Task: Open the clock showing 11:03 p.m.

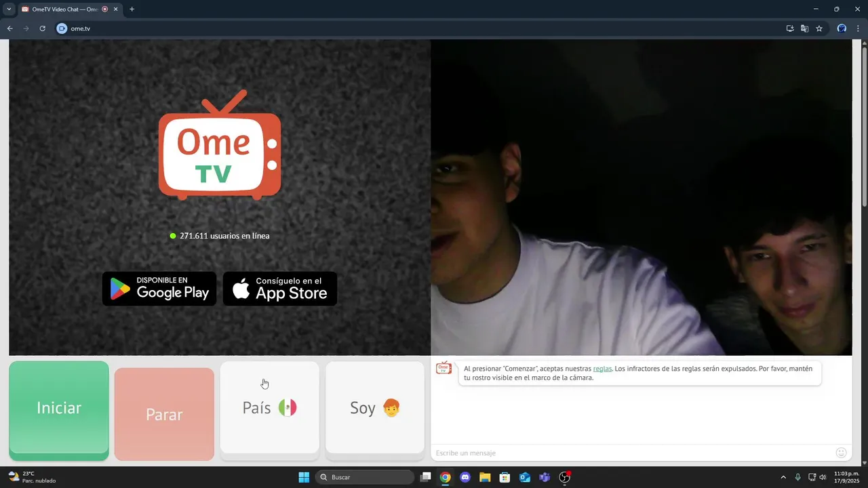Action: coord(846,477)
